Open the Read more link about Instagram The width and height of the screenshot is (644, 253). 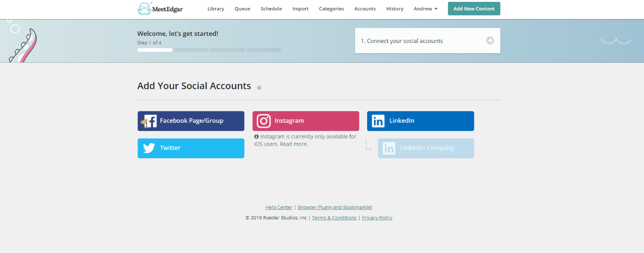point(293,144)
